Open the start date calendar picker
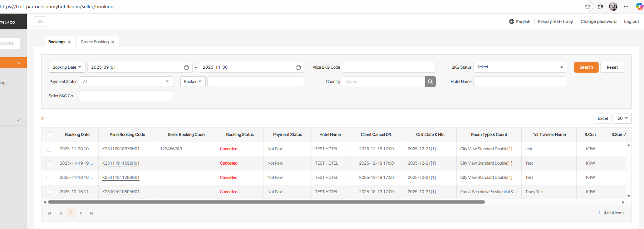This screenshot has width=644, height=229. [186, 67]
